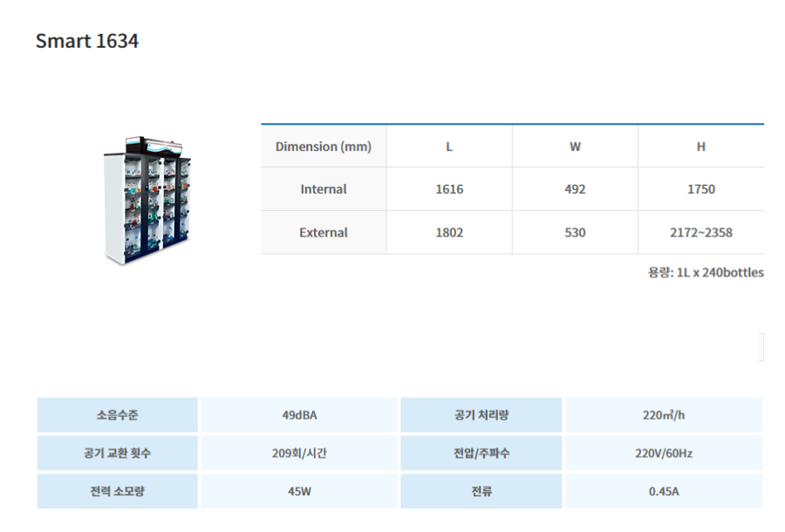
Task: Select the External row label
Action: pyautogui.click(x=324, y=233)
